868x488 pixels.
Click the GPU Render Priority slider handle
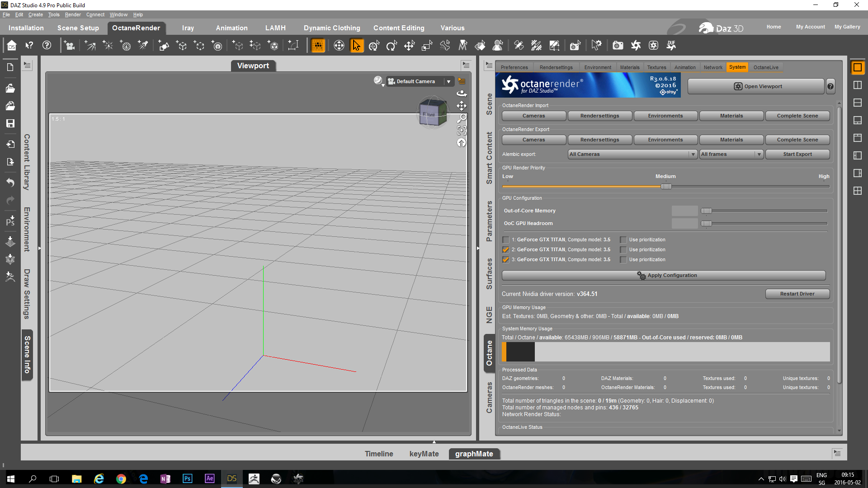pyautogui.click(x=666, y=187)
